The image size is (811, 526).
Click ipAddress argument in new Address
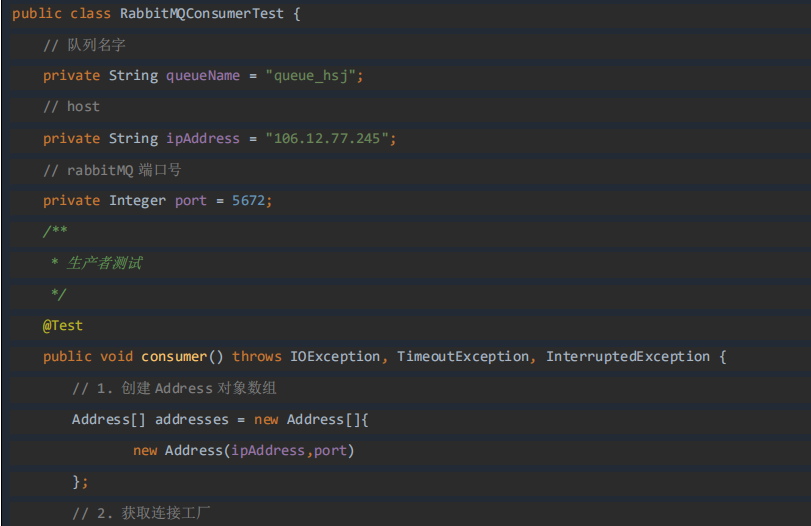click(268, 450)
